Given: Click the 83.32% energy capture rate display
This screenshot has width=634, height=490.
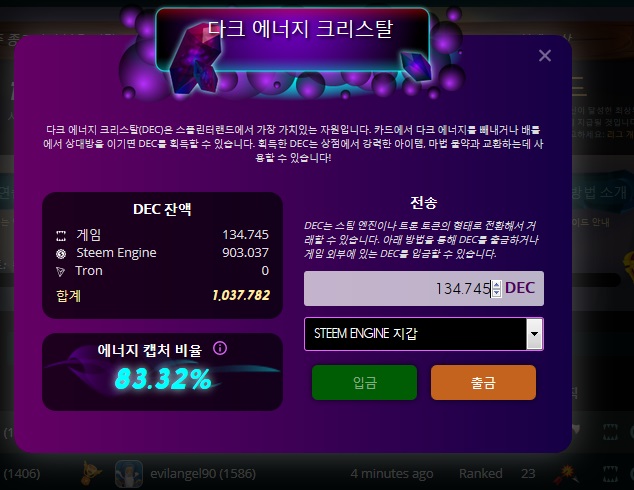Looking at the screenshot, I should tap(163, 379).
